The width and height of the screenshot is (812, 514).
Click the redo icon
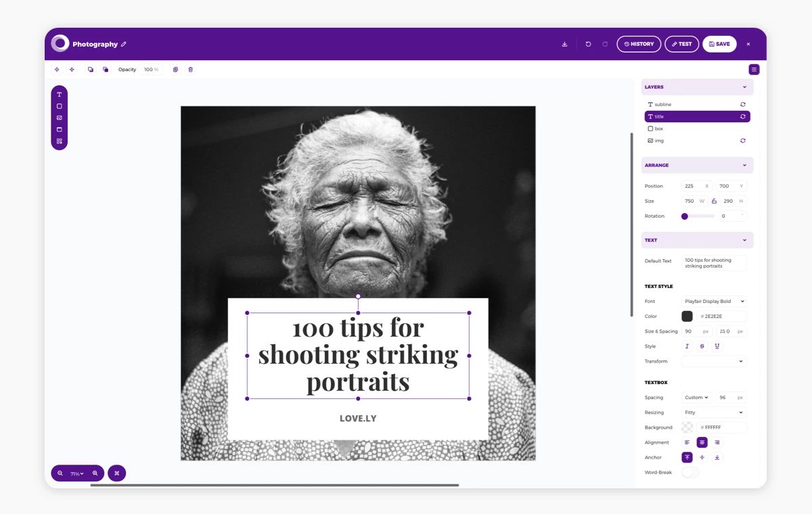[605, 44]
